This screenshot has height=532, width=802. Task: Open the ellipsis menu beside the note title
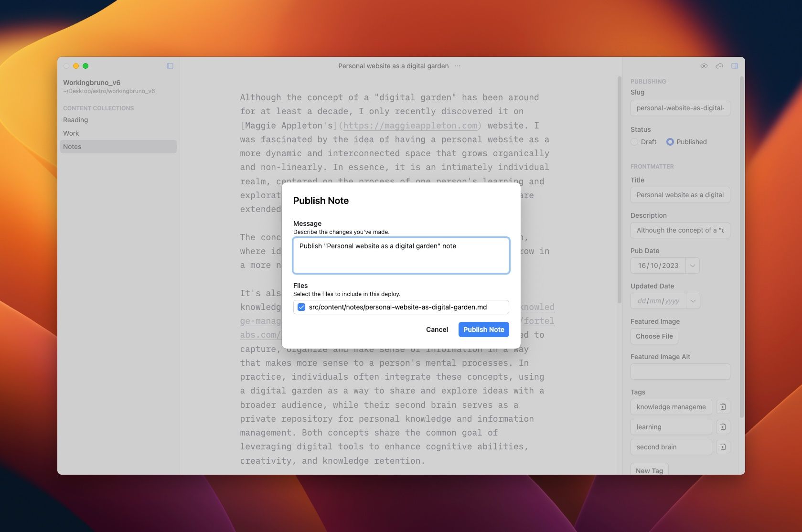pos(458,66)
